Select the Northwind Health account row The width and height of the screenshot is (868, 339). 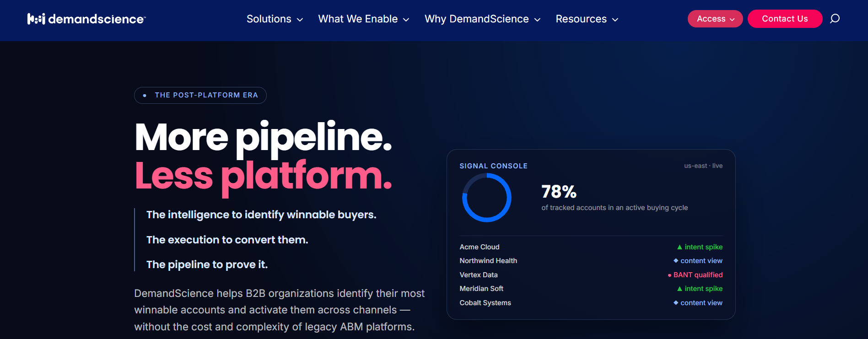[x=591, y=261]
